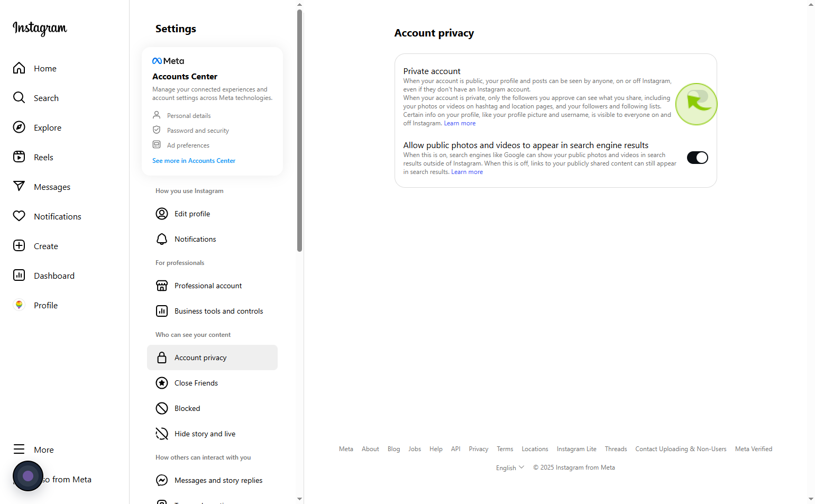Follow See more in Accounts Center link
Image resolution: width=815 pixels, height=504 pixels.
[194, 161]
